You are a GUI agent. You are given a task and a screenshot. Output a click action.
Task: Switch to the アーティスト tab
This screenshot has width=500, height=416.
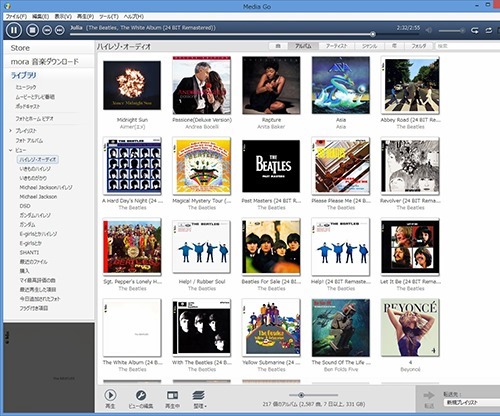coord(336,46)
